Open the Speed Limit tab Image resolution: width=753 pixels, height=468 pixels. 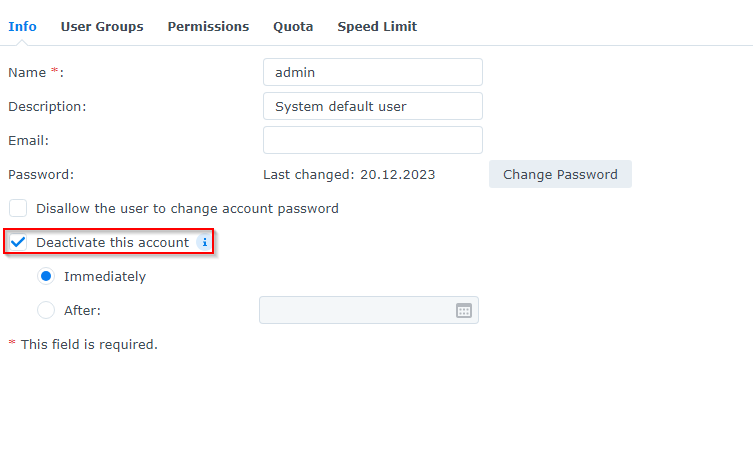click(x=377, y=26)
